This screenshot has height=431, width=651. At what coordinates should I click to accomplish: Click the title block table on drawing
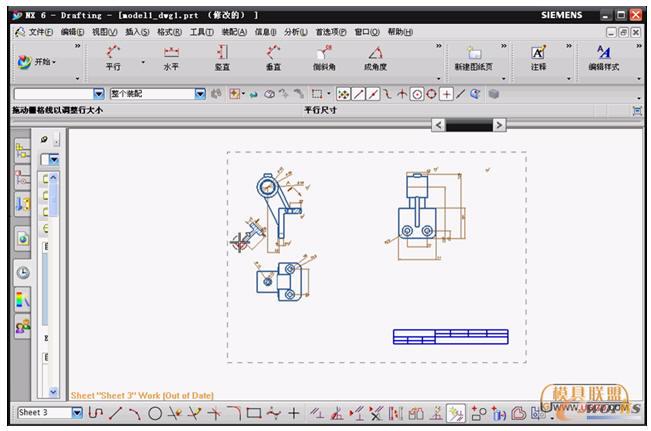[450, 336]
